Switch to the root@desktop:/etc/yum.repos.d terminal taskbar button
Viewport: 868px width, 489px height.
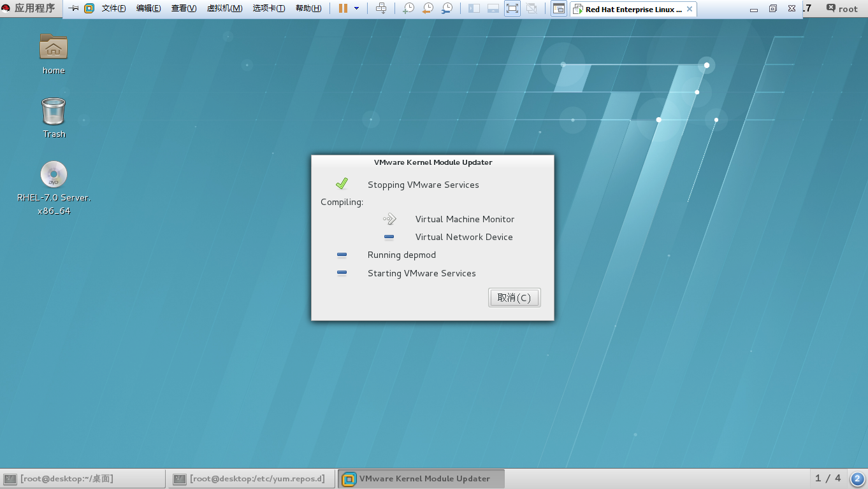(x=251, y=479)
